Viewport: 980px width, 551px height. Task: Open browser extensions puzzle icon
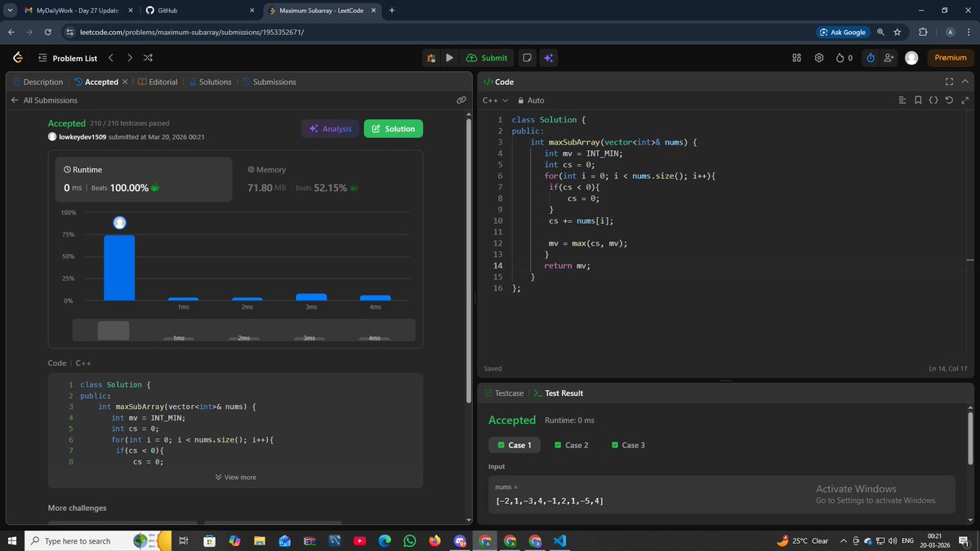(x=923, y=32)
